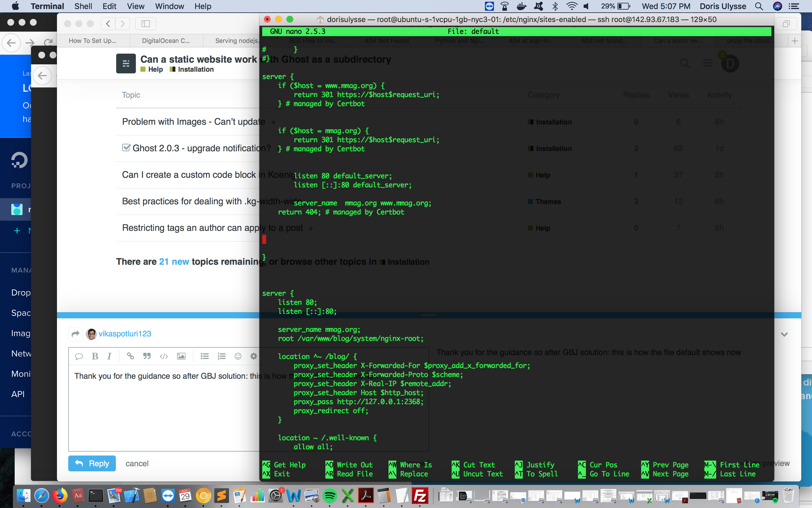Click the 'server_name mmag.org;' line in nano
This screenshot has height=508, width=812.
point(319,330)
